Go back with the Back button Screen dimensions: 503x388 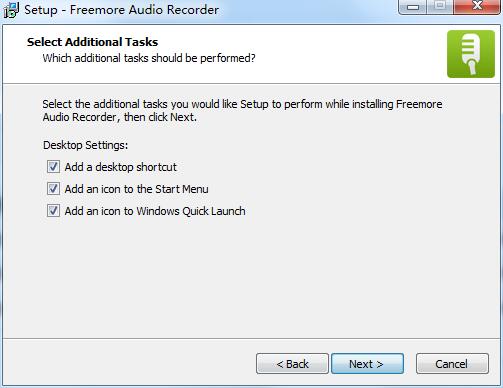(292, 364)
